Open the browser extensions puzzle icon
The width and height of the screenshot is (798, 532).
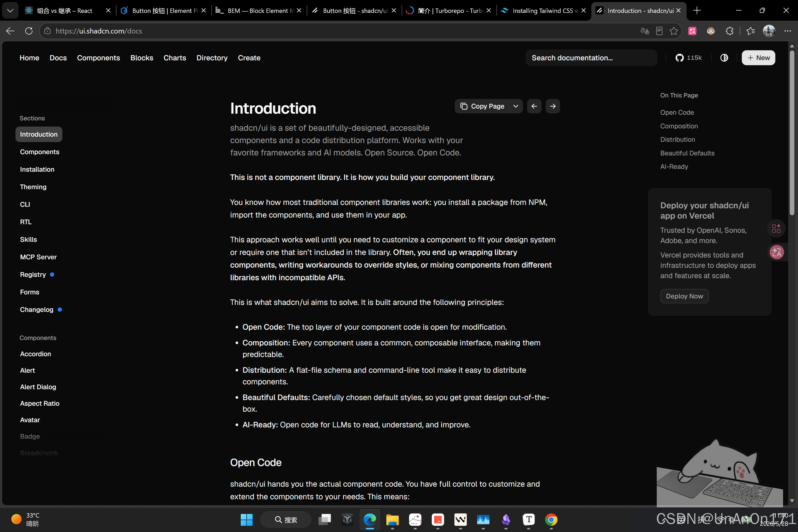click(729, 31)
